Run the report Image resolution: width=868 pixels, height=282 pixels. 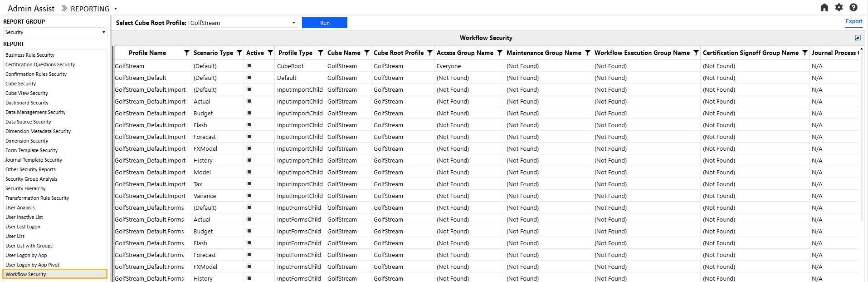(x=325, y=23)
